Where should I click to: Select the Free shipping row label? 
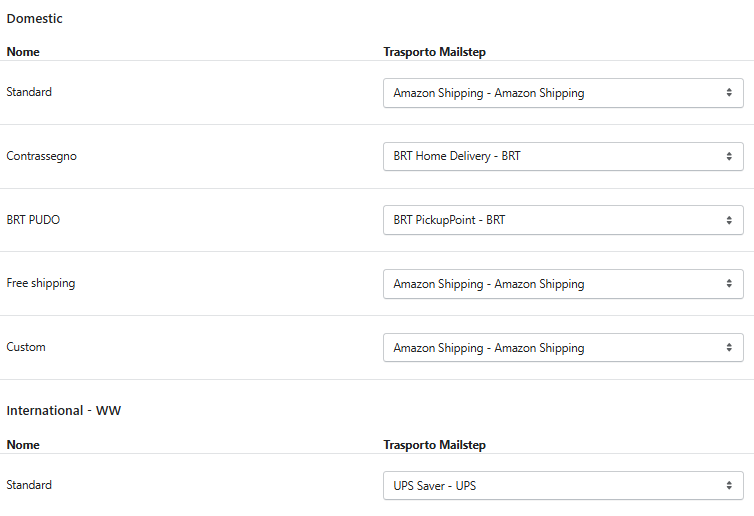coord(41,283)
